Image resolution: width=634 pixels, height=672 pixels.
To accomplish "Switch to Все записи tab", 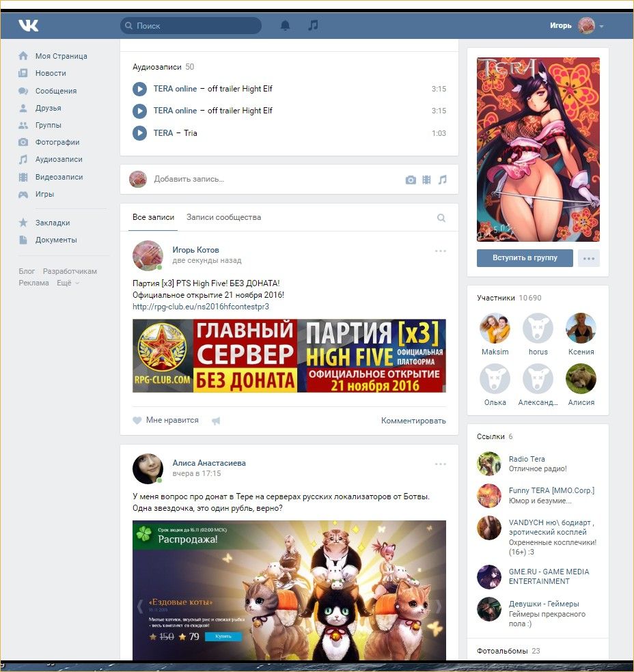I will (x=153, y=217).
